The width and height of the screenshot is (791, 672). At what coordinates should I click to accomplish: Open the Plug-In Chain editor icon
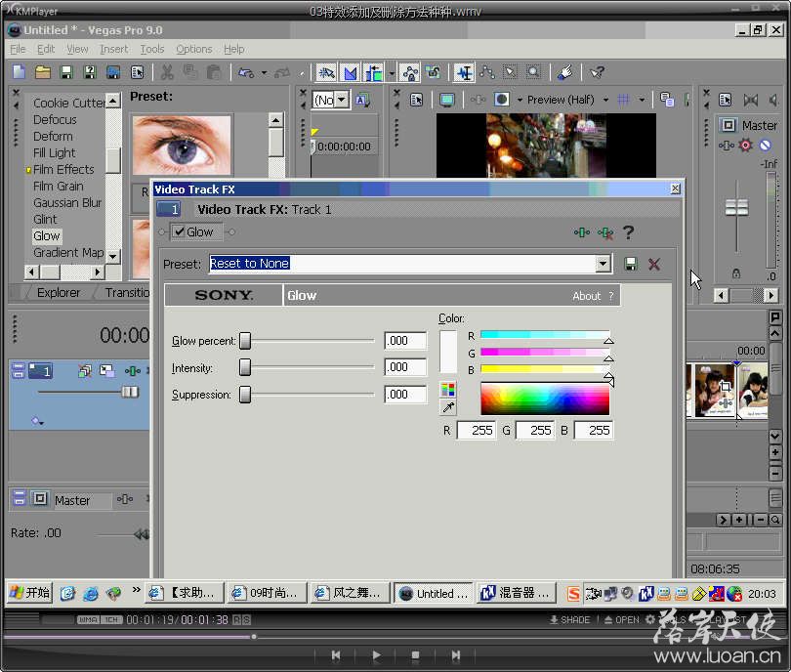582,232
